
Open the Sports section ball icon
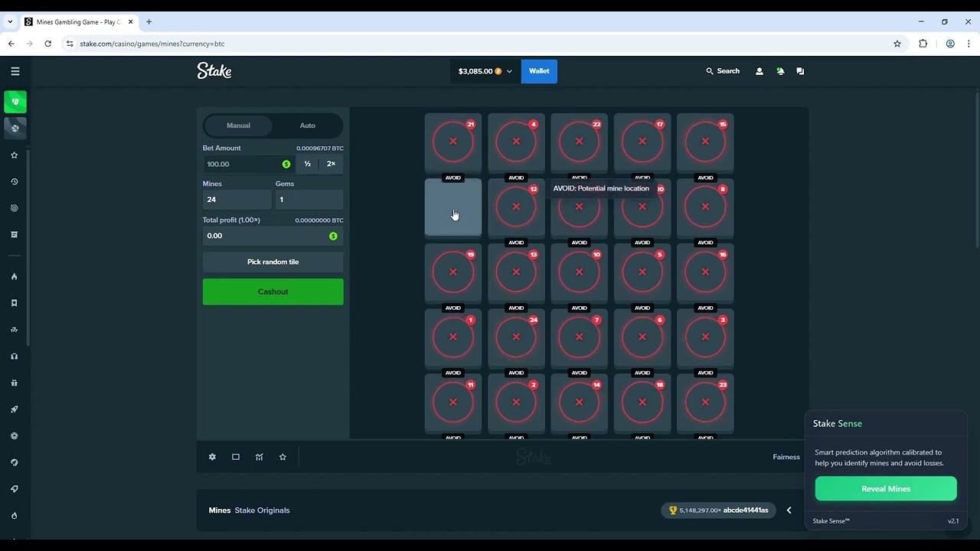[x=15, y=128]
